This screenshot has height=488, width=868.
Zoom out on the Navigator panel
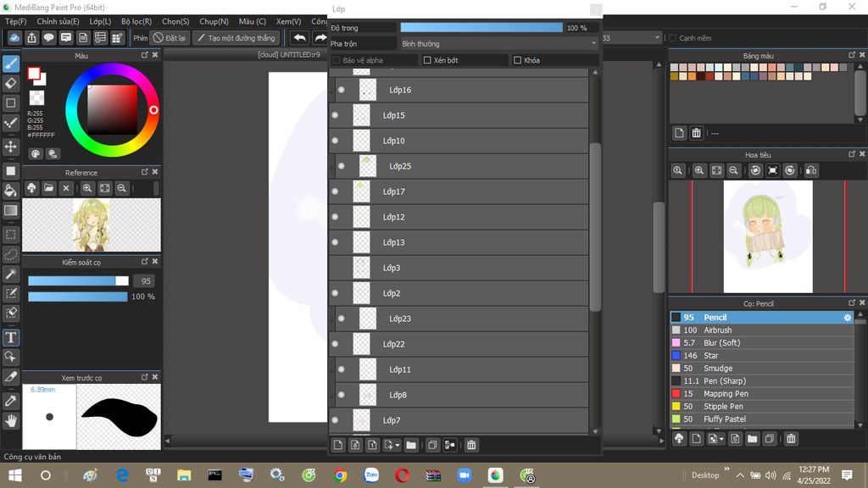(733, 170)
